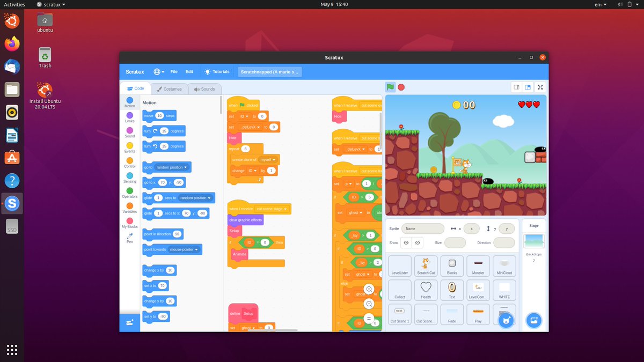Viewport: 644px width, 362px height.
Task: Select the Text sprite
Action: (x=452, y=290)
